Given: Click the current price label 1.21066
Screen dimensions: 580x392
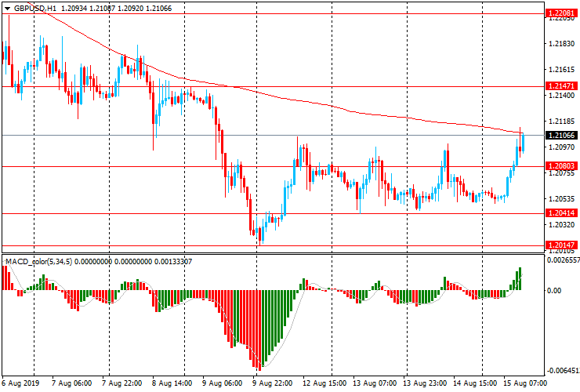Looking at the screenshot, I should [561, 136].
